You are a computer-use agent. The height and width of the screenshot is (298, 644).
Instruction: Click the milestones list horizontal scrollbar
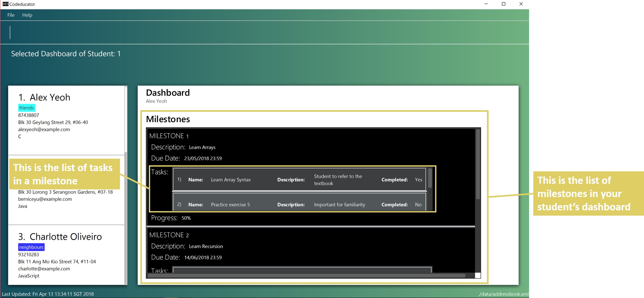(306, 275)
